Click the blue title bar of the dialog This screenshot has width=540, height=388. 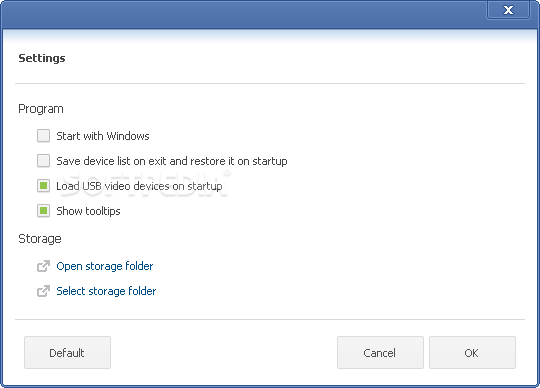click(241, 14)
